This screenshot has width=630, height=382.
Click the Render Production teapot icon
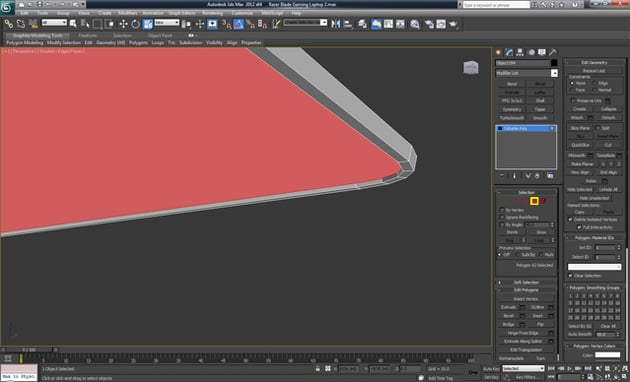454,24
